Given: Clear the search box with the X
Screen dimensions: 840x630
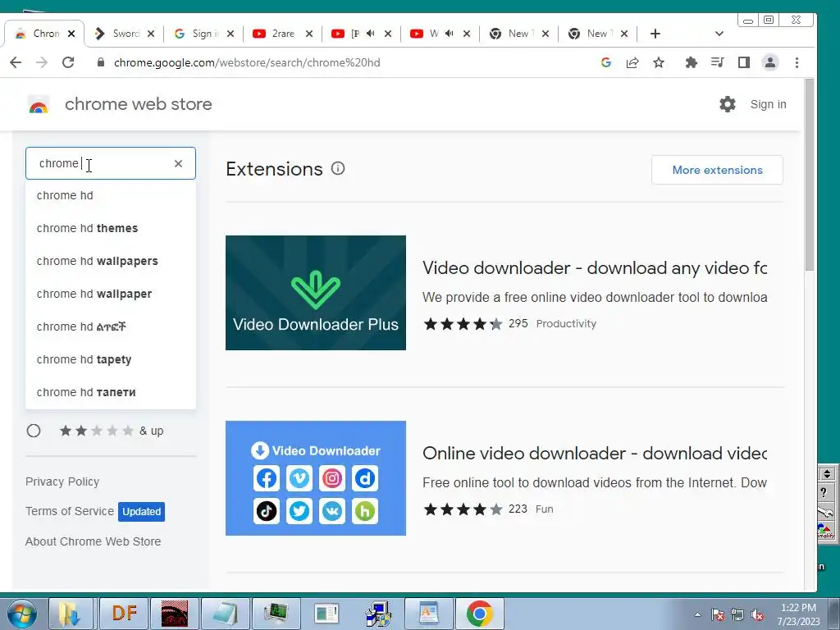Looking at the screenshot, I should click(178, 163).
